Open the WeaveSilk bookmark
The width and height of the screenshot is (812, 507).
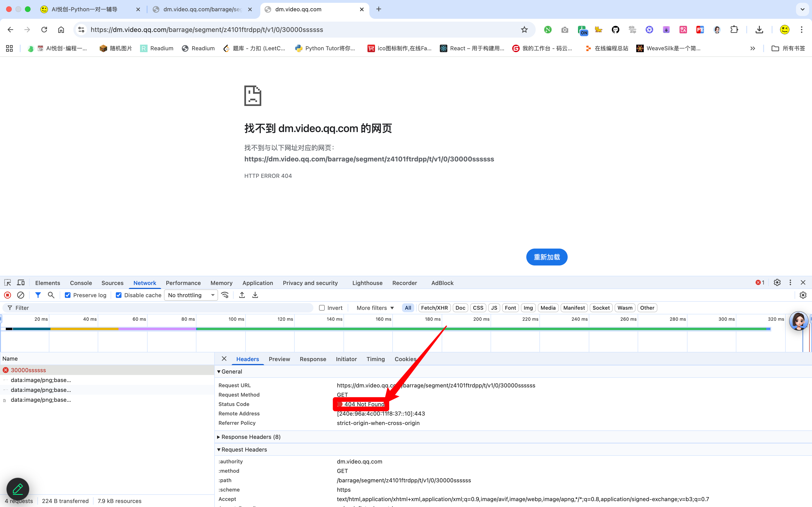coord(668,48)
